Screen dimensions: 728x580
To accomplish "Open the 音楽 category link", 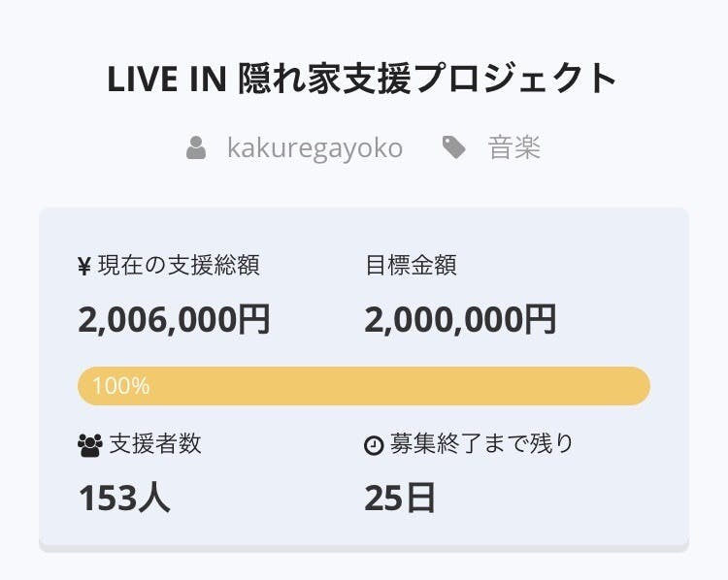I will (x=514, y=148).
